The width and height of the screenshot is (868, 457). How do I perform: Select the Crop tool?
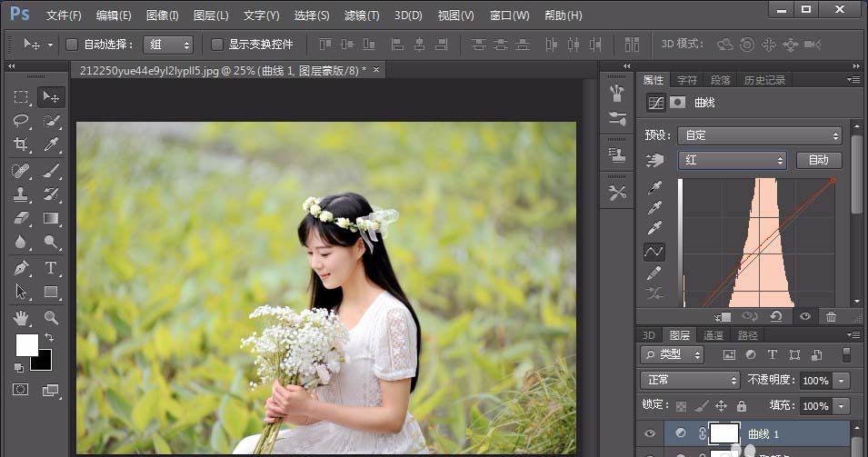tap(21, 144)
